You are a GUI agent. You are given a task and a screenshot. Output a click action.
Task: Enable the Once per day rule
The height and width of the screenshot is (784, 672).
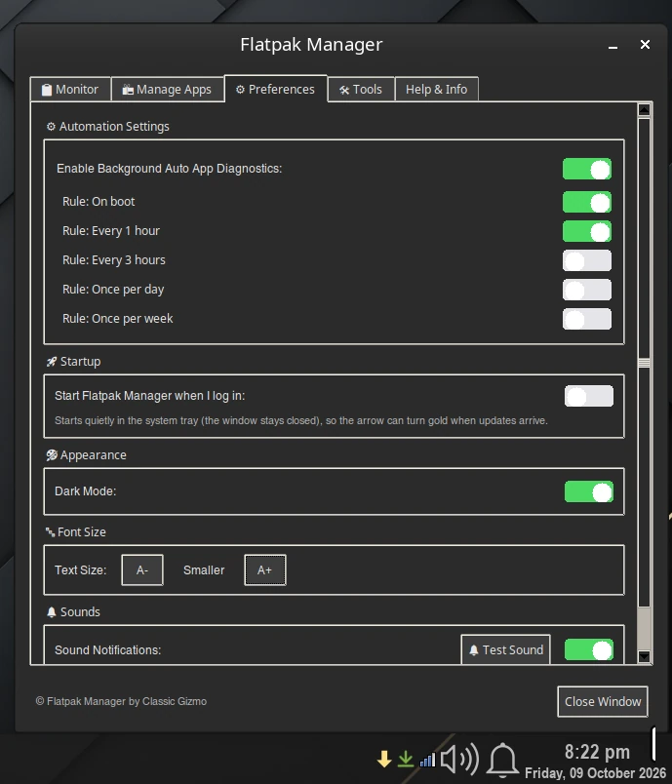point(587,290)
